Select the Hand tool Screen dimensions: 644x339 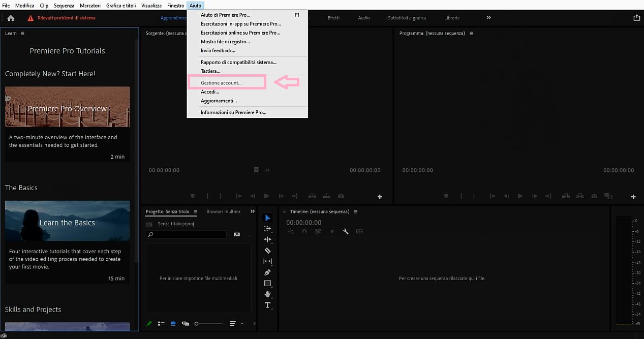click(x=268, y=294)
